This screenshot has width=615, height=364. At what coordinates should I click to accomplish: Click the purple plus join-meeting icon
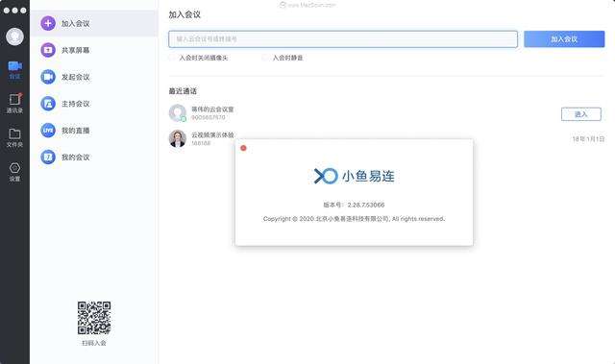(x=48, y=23)
